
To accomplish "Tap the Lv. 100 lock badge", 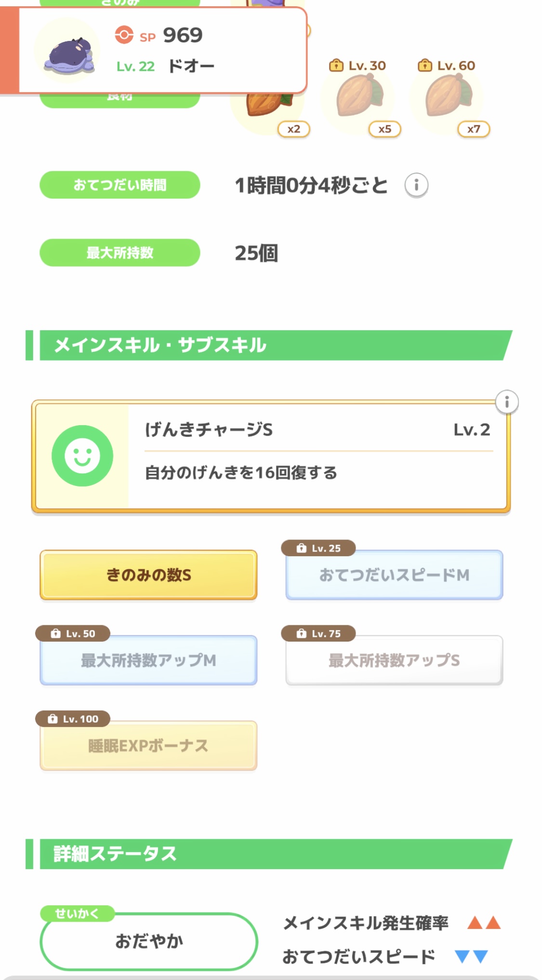I will pos(73,719).
